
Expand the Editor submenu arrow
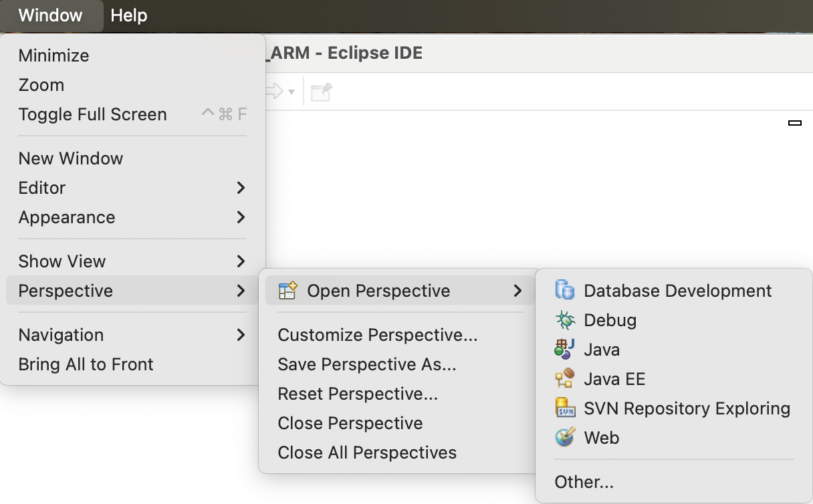coord(241,188)
